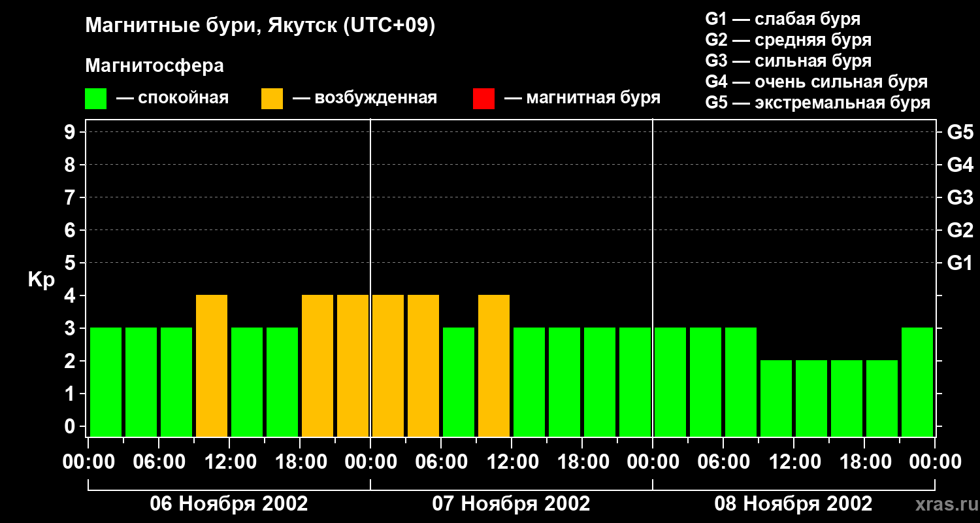Click the '0' value on the Kp axis
This screenshot has height=523, width=980.
[71, 426]
